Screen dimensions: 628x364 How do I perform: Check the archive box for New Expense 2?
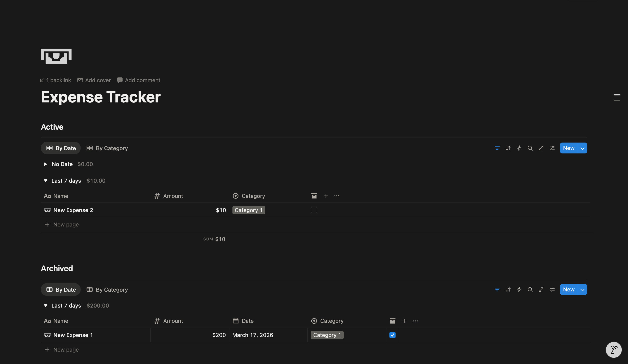coord(314,210)
